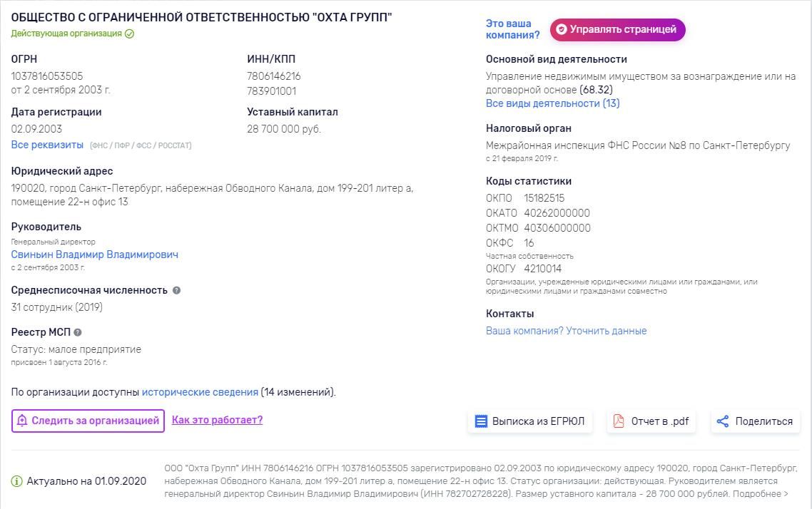
Task: Open help icon next to Реестр МСП
Action: [78, 332]
